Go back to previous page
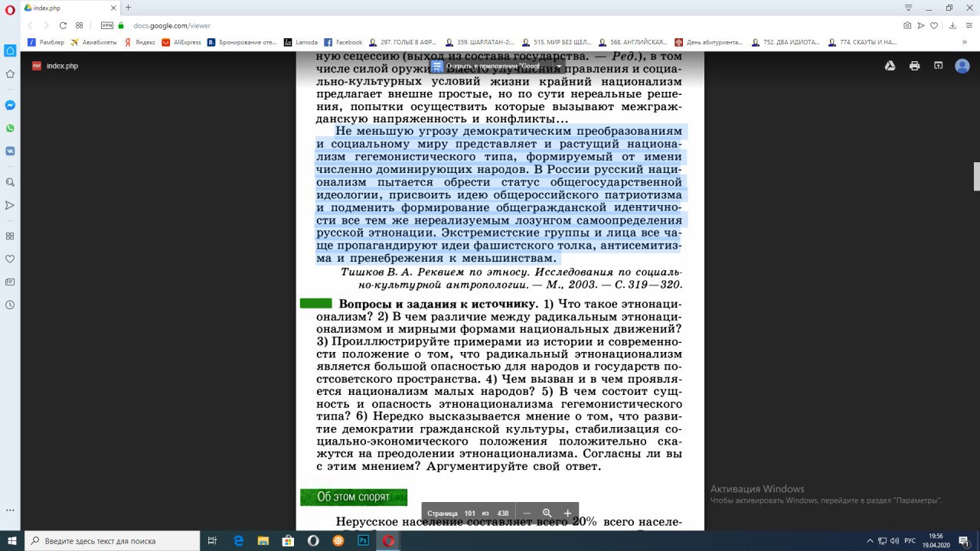980x551 pixels. pos(31,25)
